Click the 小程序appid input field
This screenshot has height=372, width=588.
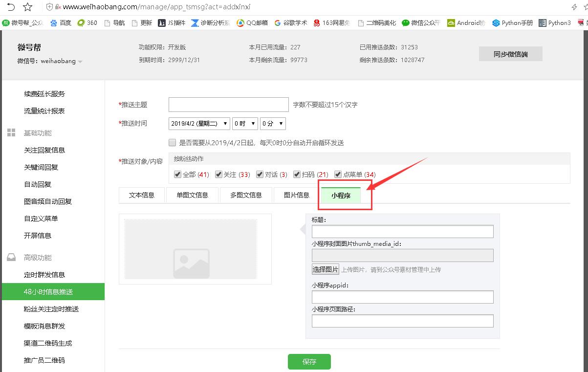click(402, 297)
